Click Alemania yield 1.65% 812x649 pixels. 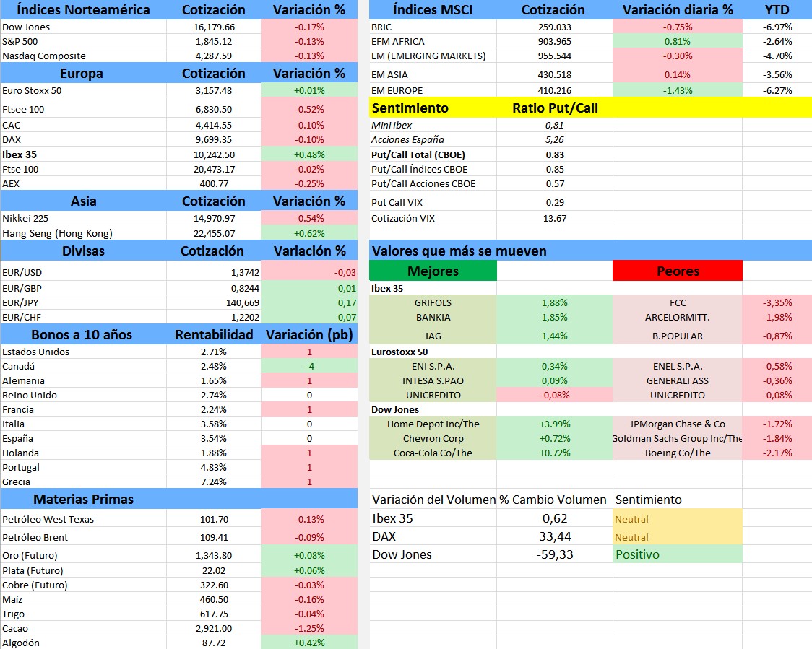[214, 381]
